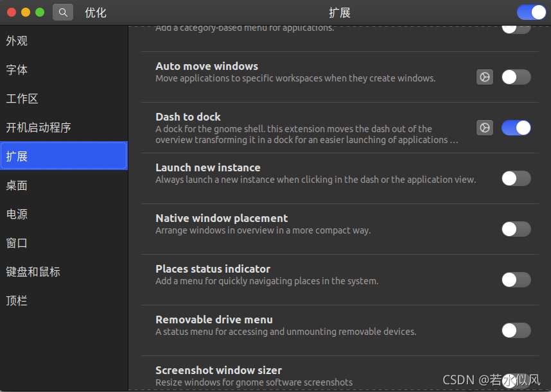551x392 pixels.
Task: Switch to 电源 settings
Action: click(17, 214)
